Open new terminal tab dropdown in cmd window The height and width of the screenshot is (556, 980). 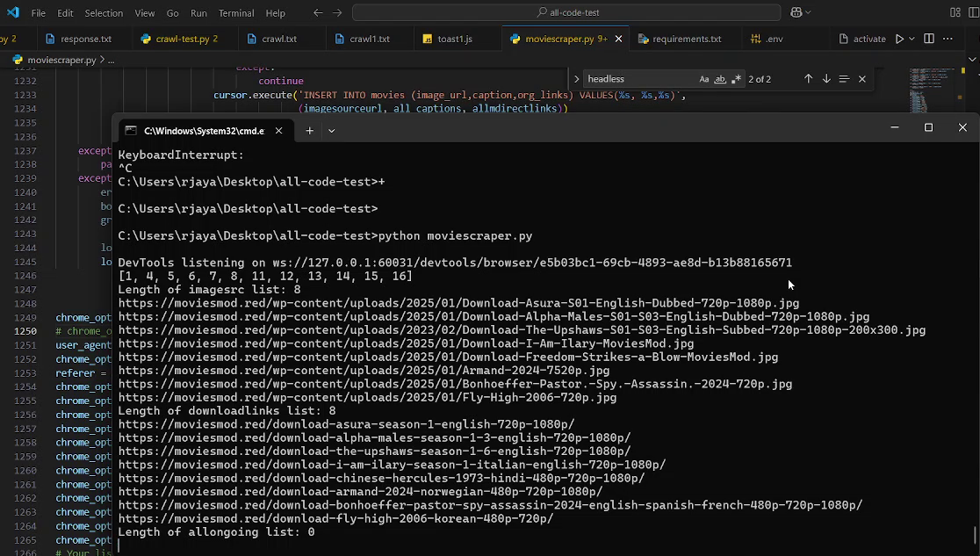click(x=331, y=130)
